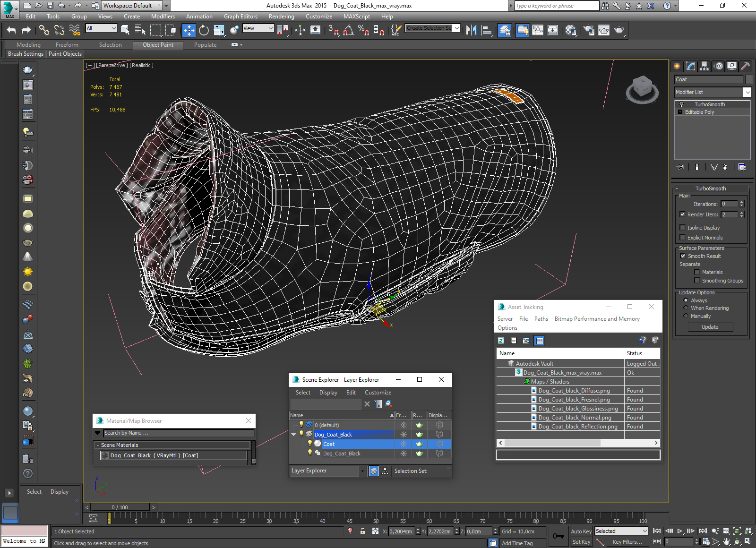This screenshot has height=548, width=756.
Task: Enable Separate by Materials checkbox
Action: (x=697, y=272)
